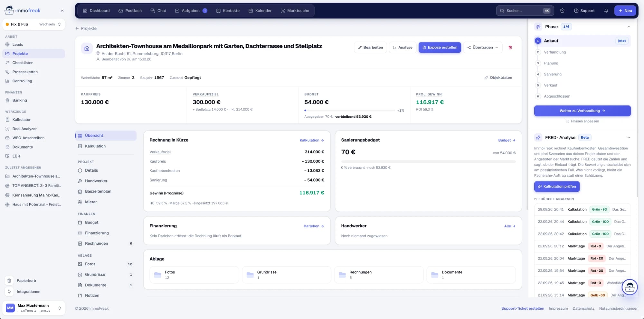The width and height of the screenshot is (644, 319).
Task: Switch to the Kalender tab
Action: coord(260,11)
